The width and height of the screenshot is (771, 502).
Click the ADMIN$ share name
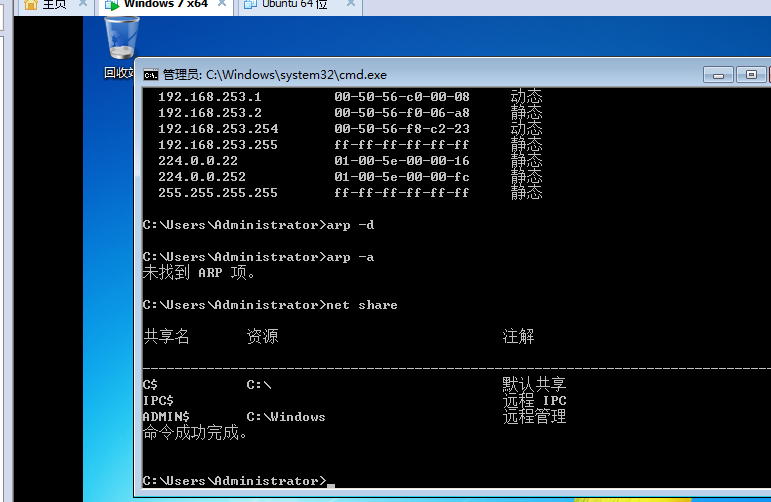(166, 417)
